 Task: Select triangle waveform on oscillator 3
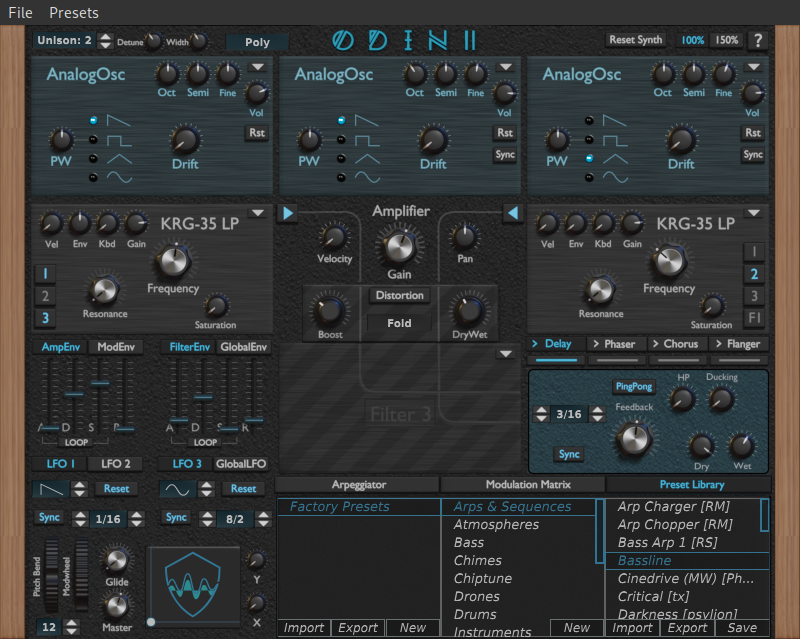(x=589, y=159)
